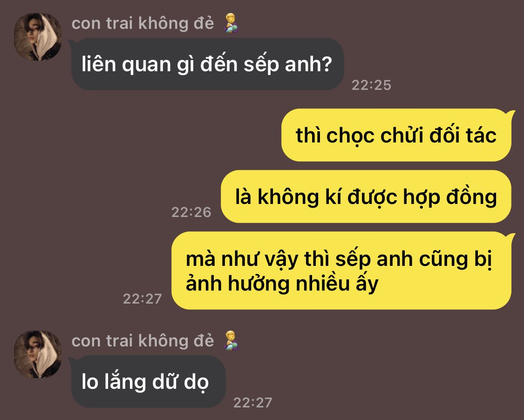Click 'ảnh hưởng nhiều ấy' in the yellow bubble
This screenshot has height=420, width=524.
(282, 284)
